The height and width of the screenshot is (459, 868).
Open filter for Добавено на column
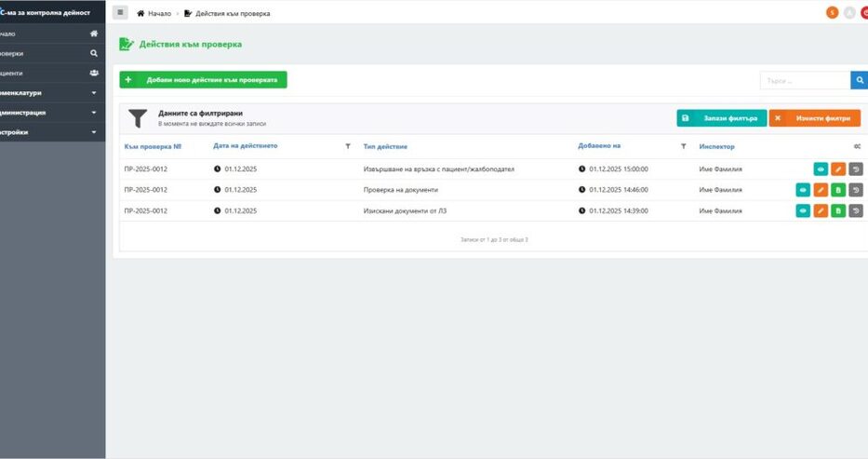(x=683, y=146)
